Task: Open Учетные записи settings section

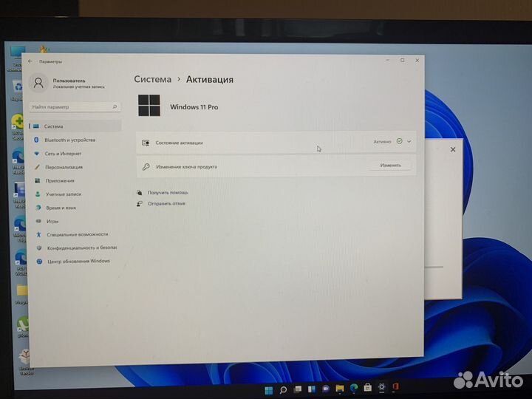Action: coord(64,194)
